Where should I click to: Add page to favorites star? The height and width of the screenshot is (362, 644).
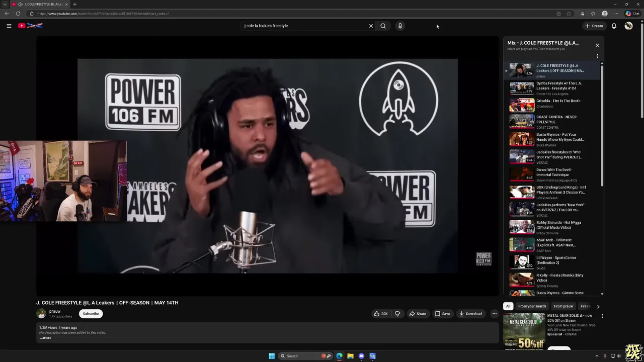569,14
